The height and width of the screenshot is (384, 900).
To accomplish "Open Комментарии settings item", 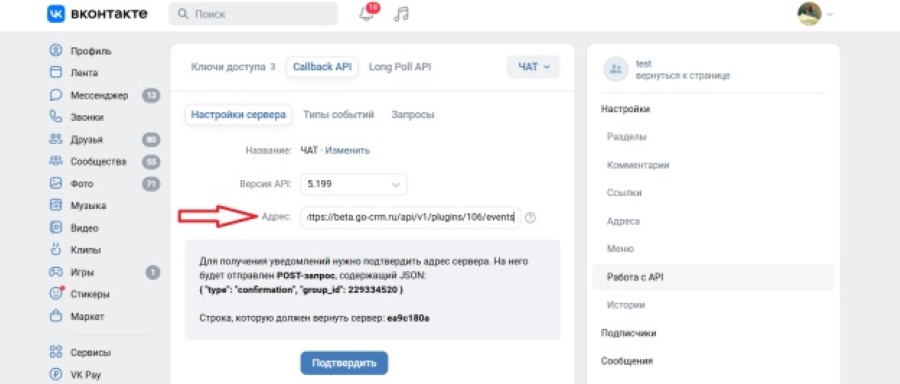I will pos(638,165).
